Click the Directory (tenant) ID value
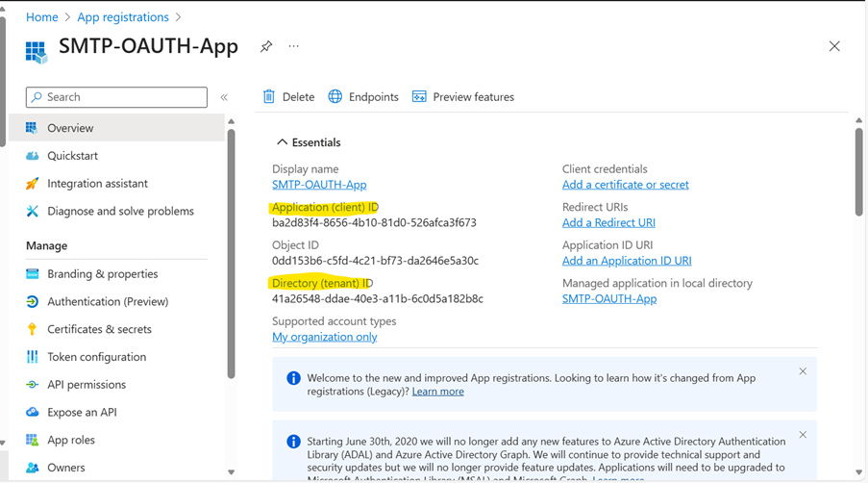The height and width of the screenshot is (483, 868). [378, 298]
